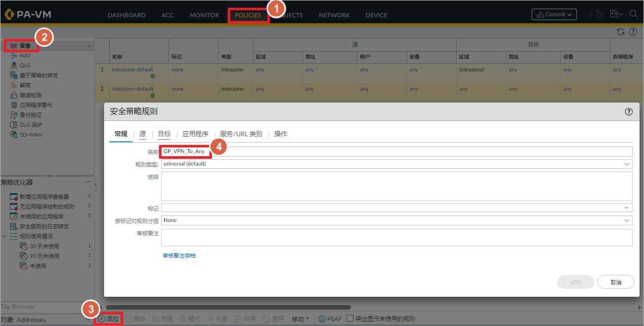Select 30 天未使用 rule usage filter
Screen dimensions: 644x326
[44, 246]
